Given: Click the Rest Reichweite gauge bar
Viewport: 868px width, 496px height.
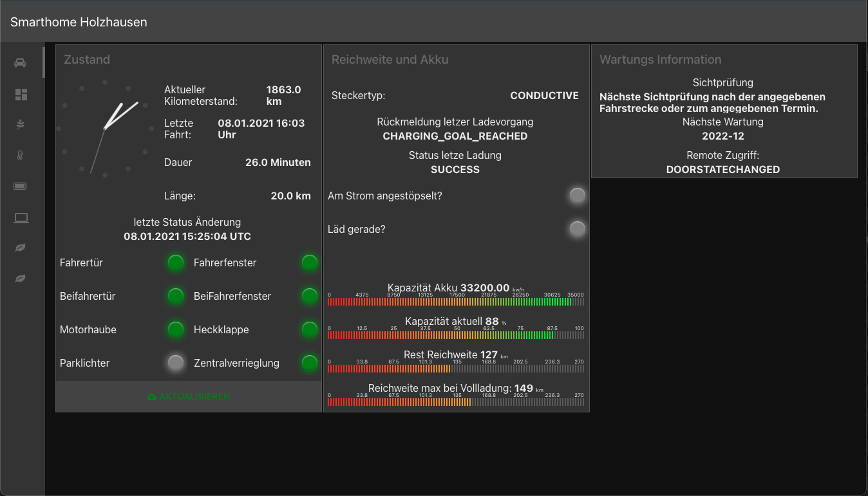Looking at the screenshot, I should [x=456, y=369].
